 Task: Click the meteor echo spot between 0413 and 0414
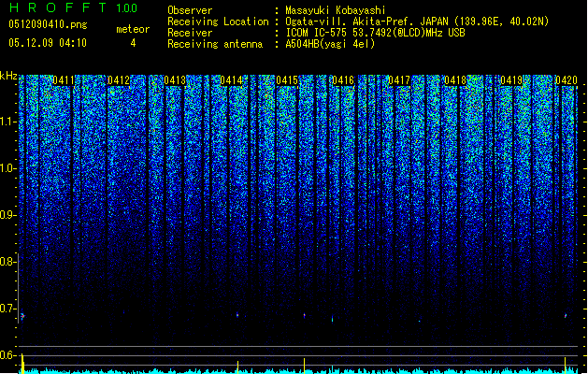point(237,315)
